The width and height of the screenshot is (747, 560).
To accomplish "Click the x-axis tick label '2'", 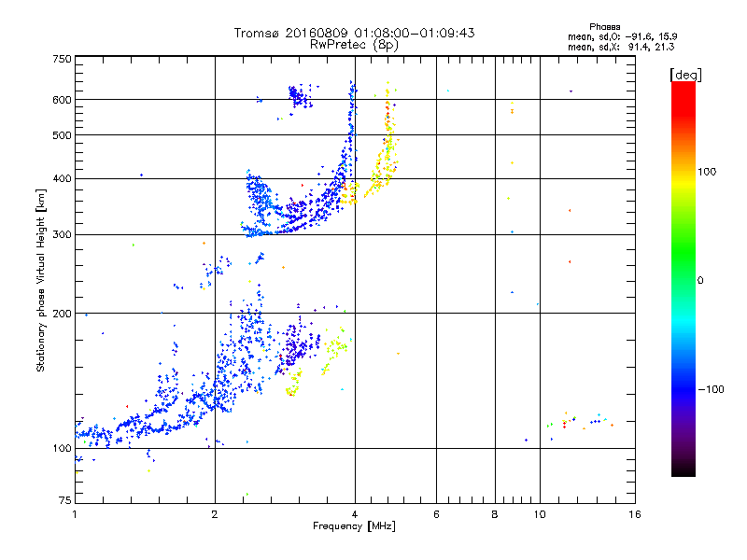I will [215, 514].
